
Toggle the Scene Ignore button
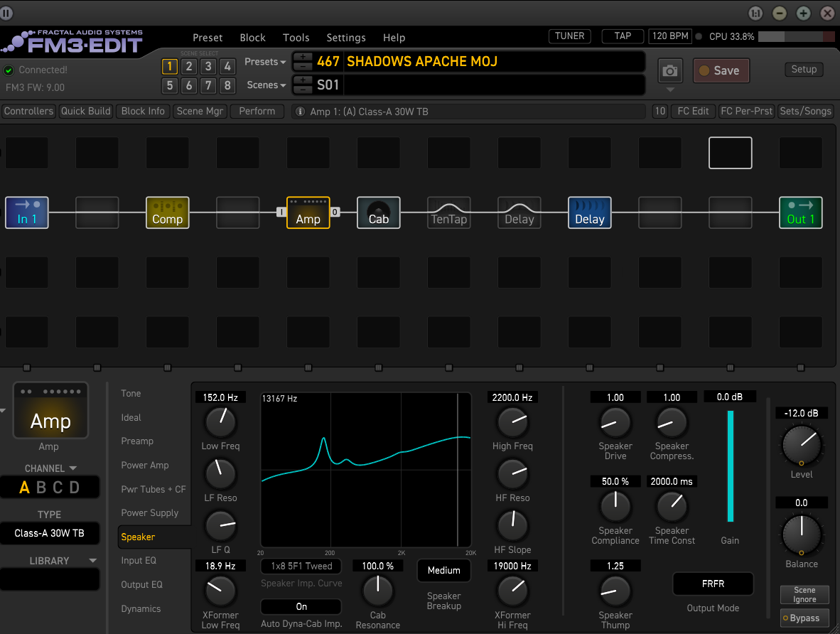click(804, 595)
